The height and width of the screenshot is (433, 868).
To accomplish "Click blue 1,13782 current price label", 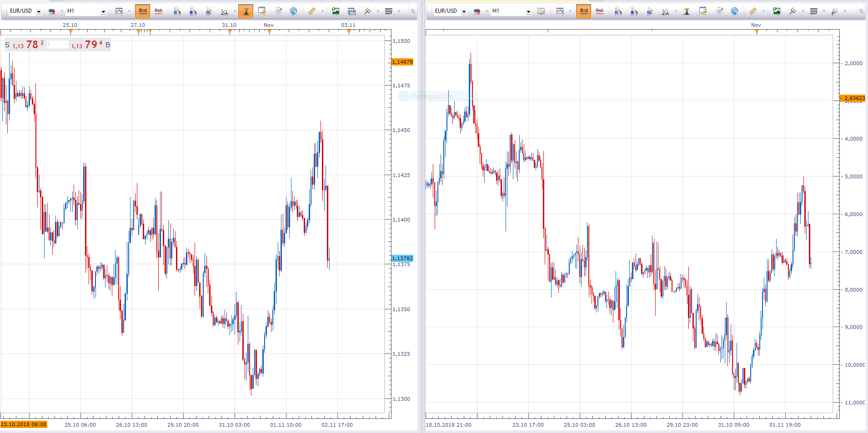I will tap(402, 258).
